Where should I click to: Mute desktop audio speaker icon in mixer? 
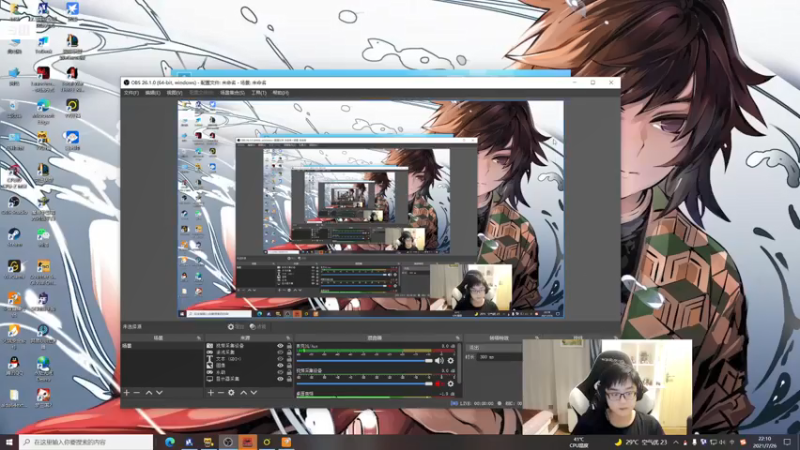coord(439,361)
